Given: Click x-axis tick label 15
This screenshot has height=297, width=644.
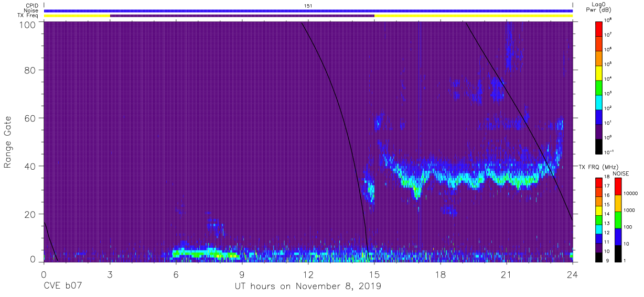Looking at the screenshot, I should pos(374,273).
